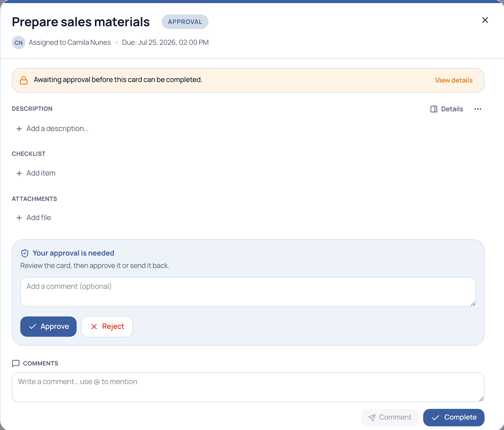Send comment with the Comment button
This screenshot has width=504, height=430.
(390, 417)
